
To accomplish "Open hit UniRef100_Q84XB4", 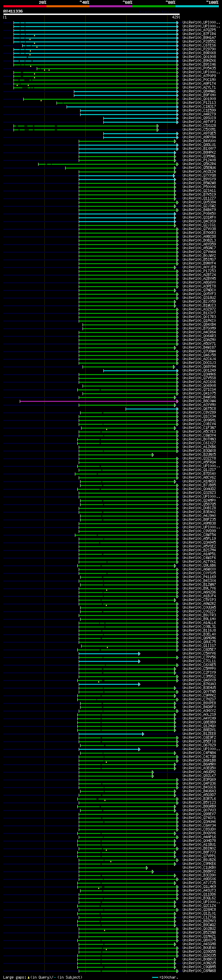I will [x=199, y=324].
